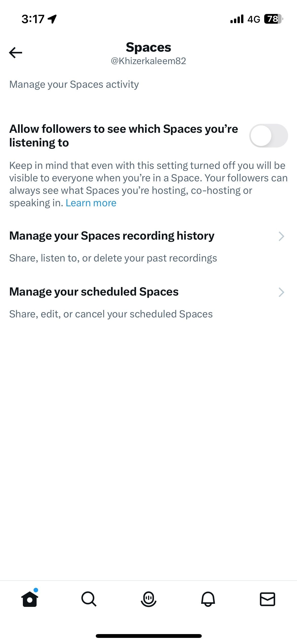Tap the cellular signal bars icon
The image size is (297, 644).
tap(237, 19)
